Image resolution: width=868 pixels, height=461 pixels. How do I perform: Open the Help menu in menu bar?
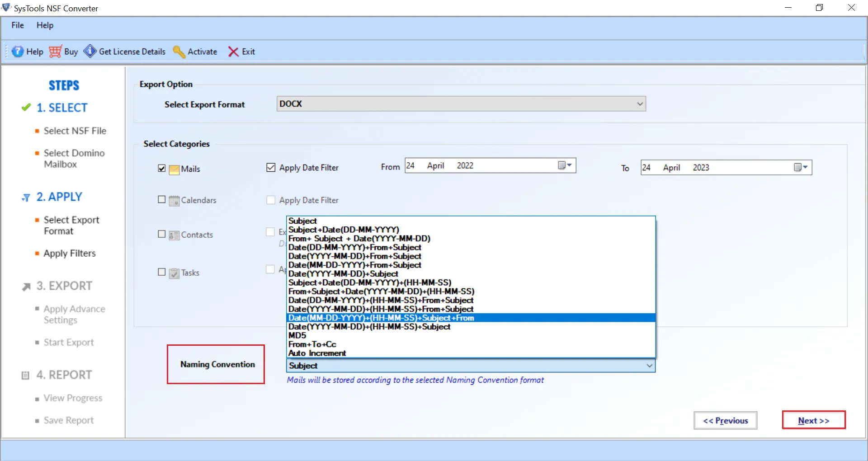point(45,25)
